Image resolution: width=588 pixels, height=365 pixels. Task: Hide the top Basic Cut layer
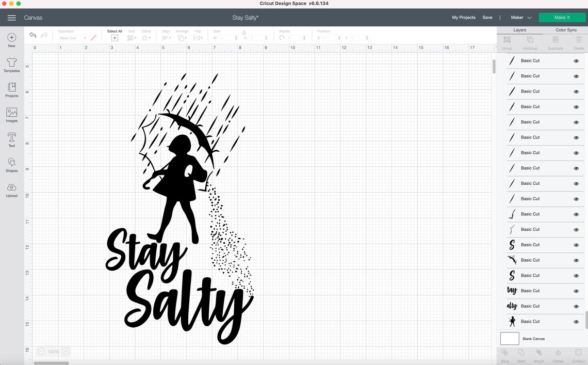576,60
